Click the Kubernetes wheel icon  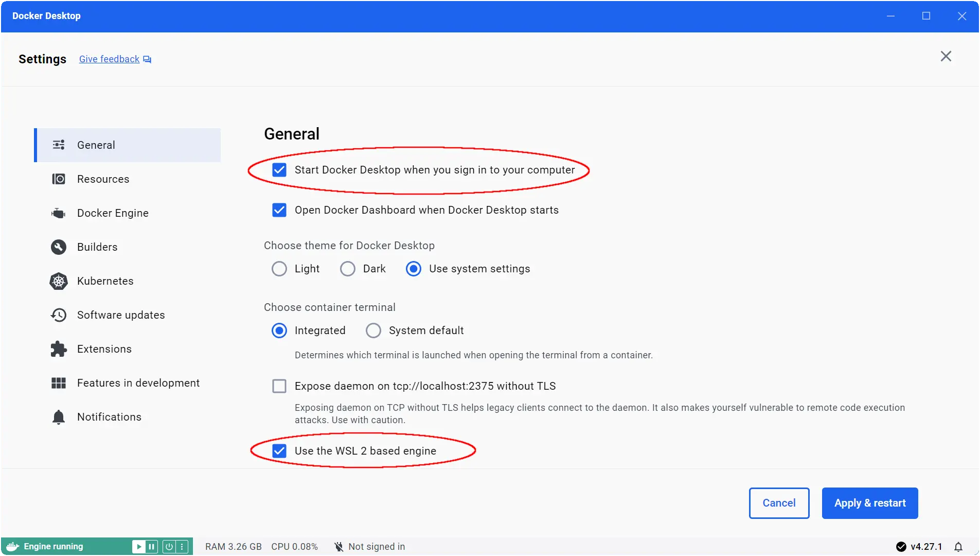pos(59,281)
